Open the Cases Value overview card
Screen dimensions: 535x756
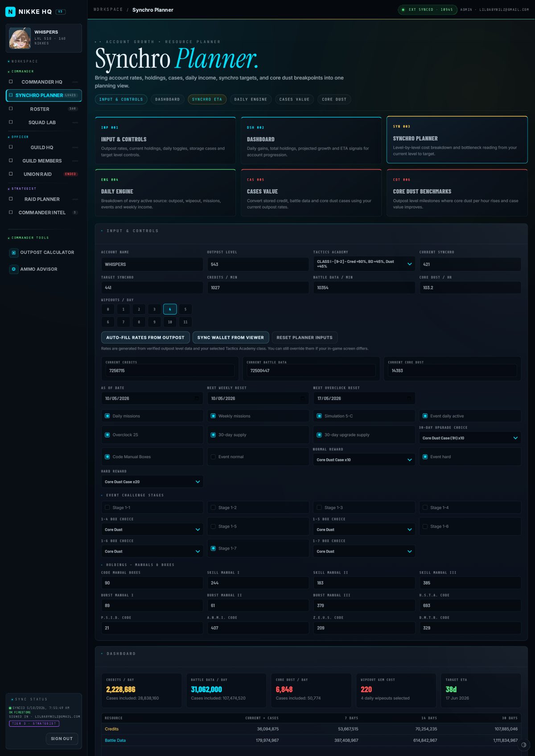311,193
